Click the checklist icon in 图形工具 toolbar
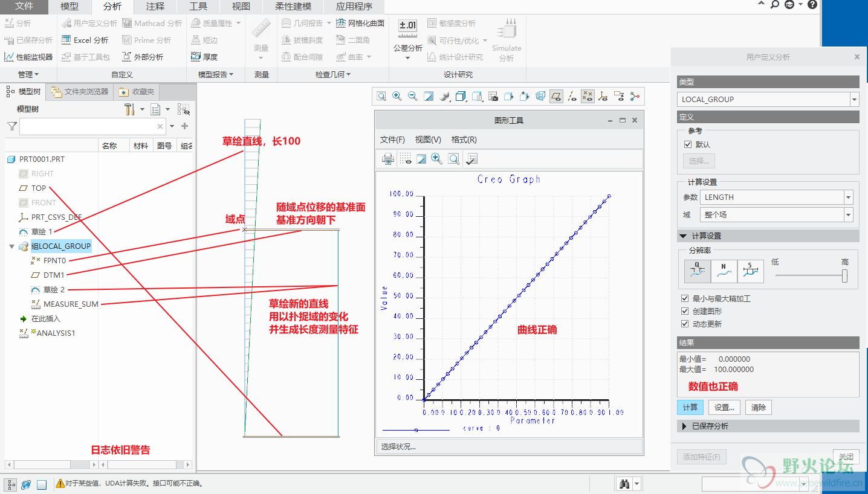The width and height of the screenshot is (868, 494). [472, 159]
